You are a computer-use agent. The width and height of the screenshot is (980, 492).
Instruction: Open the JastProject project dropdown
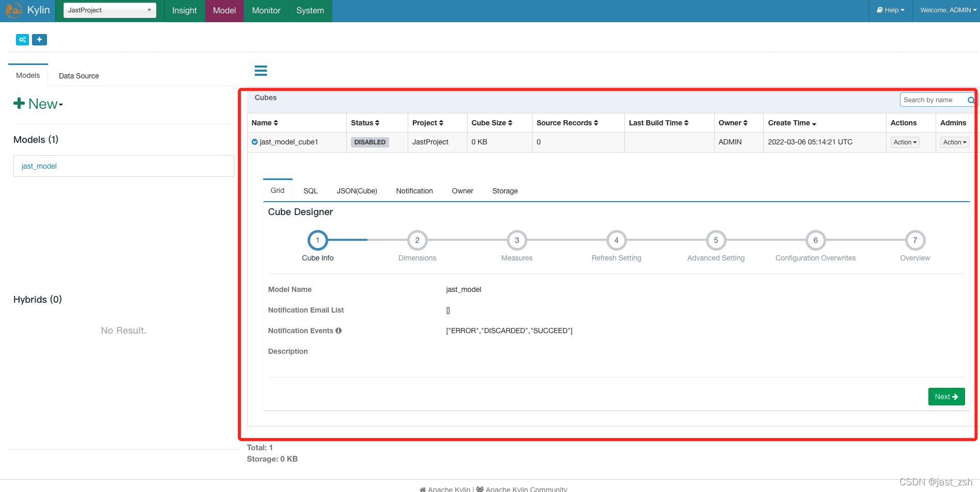pyautogui.click(x=109, y=10)
